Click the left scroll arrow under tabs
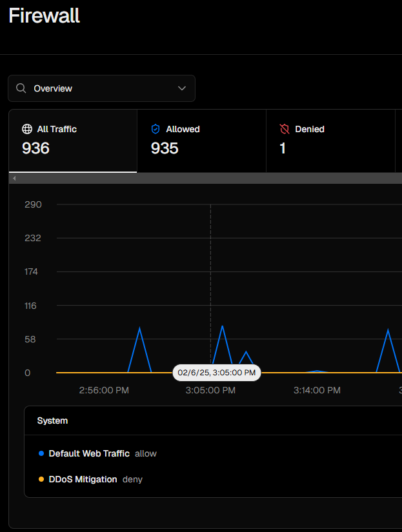This screenshot has height=532, width=402. pyautogui.click(x=14, y=178)
